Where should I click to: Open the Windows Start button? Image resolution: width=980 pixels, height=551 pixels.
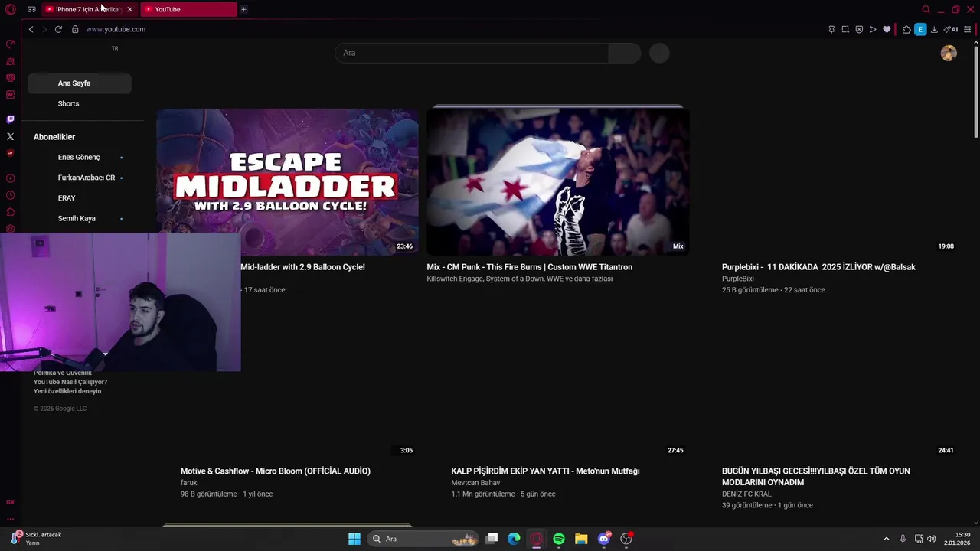click(x=354, y=539)
